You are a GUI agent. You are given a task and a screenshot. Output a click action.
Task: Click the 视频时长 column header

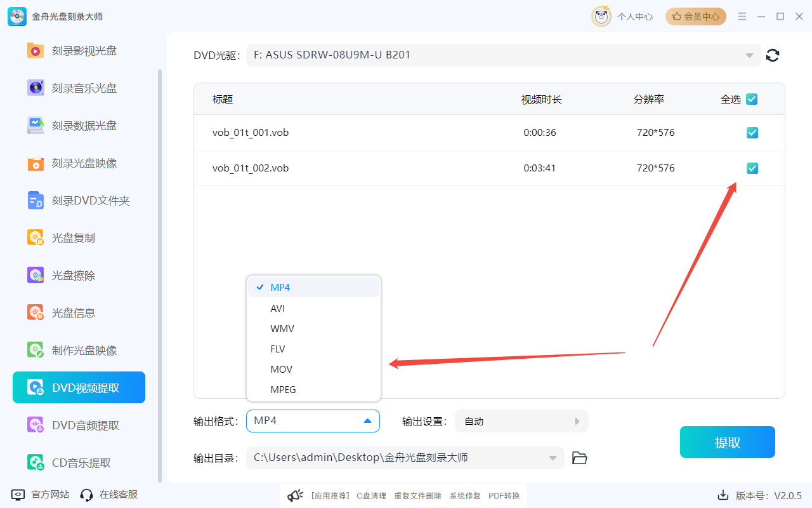(x=542, y=99)
